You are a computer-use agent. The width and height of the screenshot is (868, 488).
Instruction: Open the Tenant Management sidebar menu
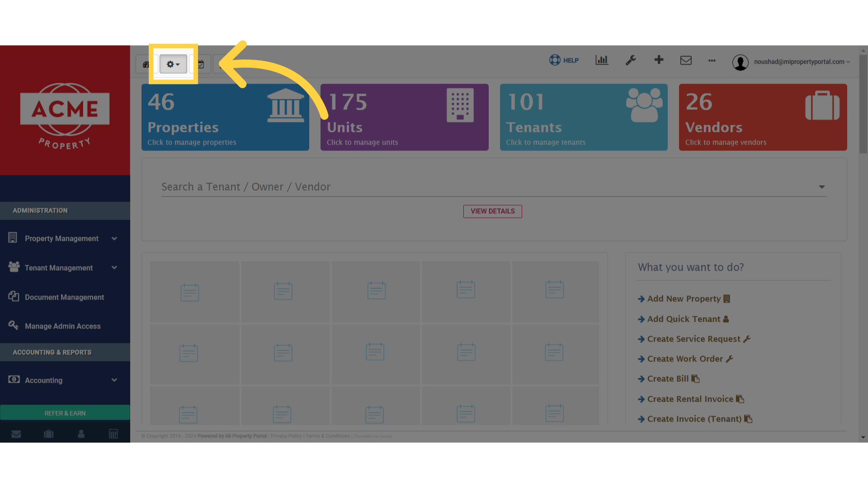65,268
